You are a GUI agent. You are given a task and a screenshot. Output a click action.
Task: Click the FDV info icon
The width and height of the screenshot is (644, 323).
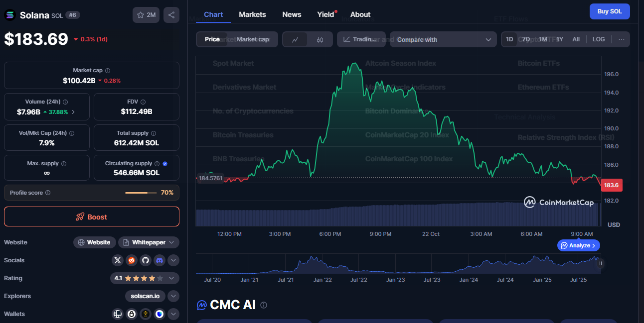pos(143,102)
